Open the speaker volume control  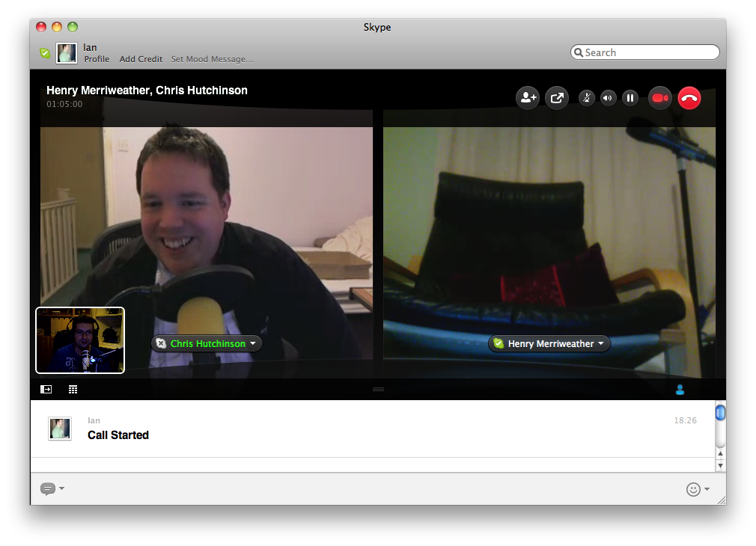click(608, 97)
